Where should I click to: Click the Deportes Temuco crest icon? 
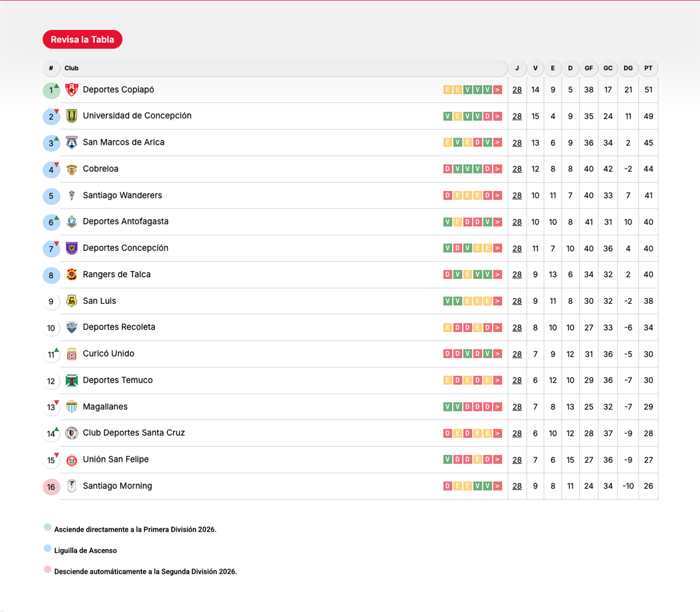pyautogui.click(x=72, y=380)
